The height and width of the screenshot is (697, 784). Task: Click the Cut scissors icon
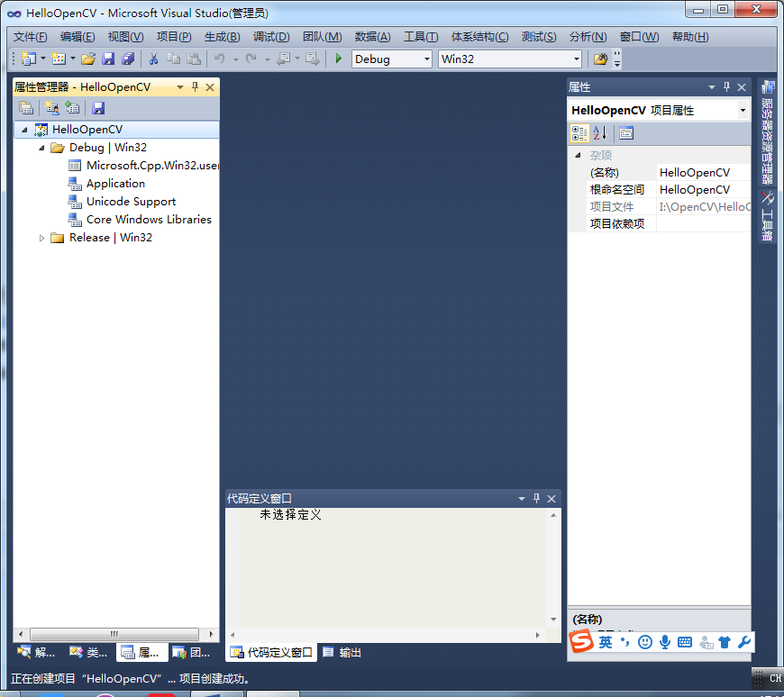tap(153, 59)
